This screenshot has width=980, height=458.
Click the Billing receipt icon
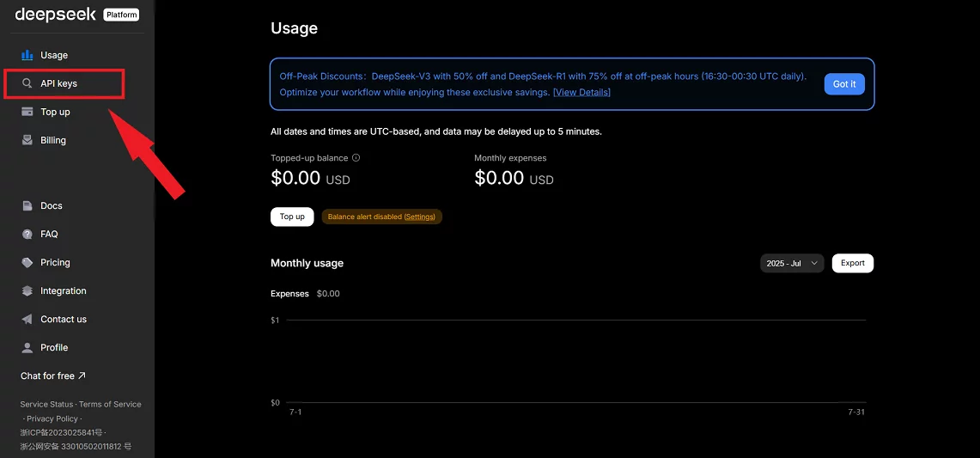click(x=27, y=140)
